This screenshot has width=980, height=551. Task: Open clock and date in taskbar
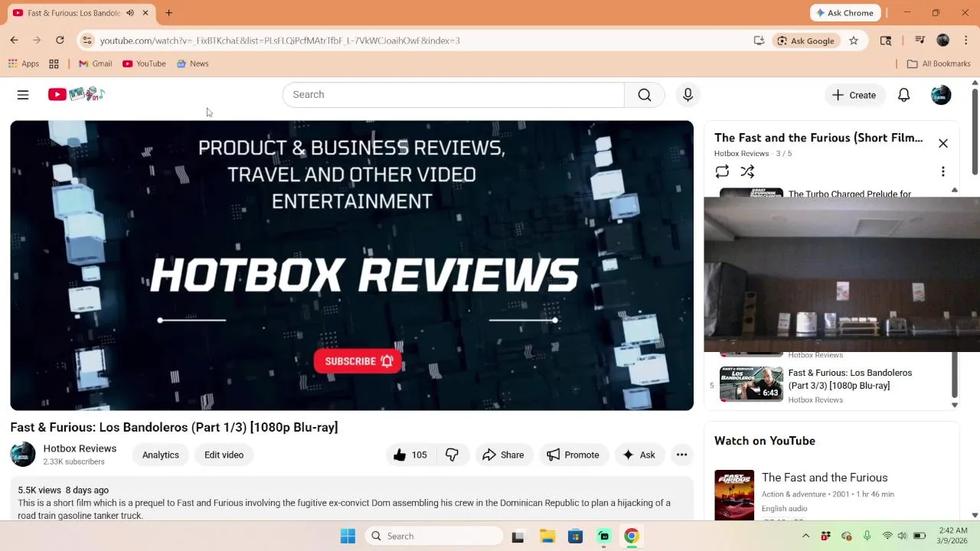click(952, 536)
